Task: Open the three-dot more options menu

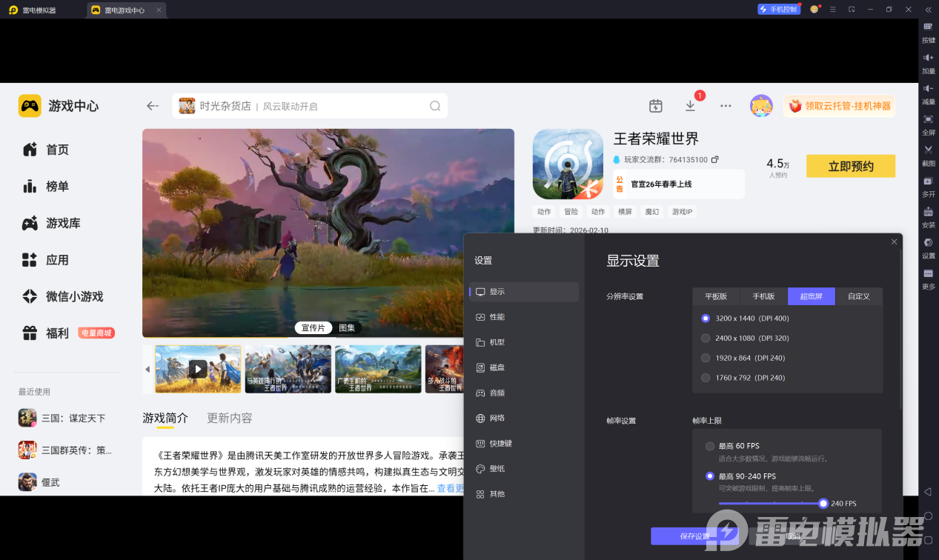Action: click(x=726, y=106)
